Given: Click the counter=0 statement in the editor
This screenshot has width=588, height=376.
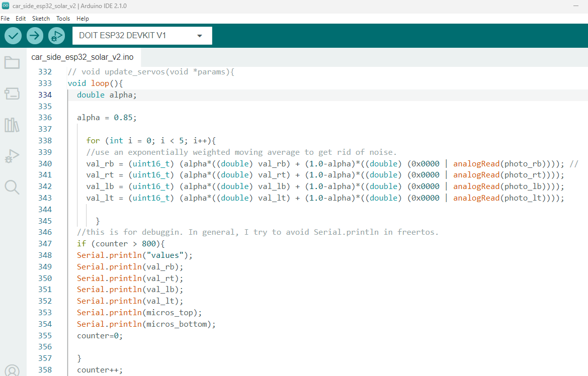Looking at the screenshot, I should 96,335.
